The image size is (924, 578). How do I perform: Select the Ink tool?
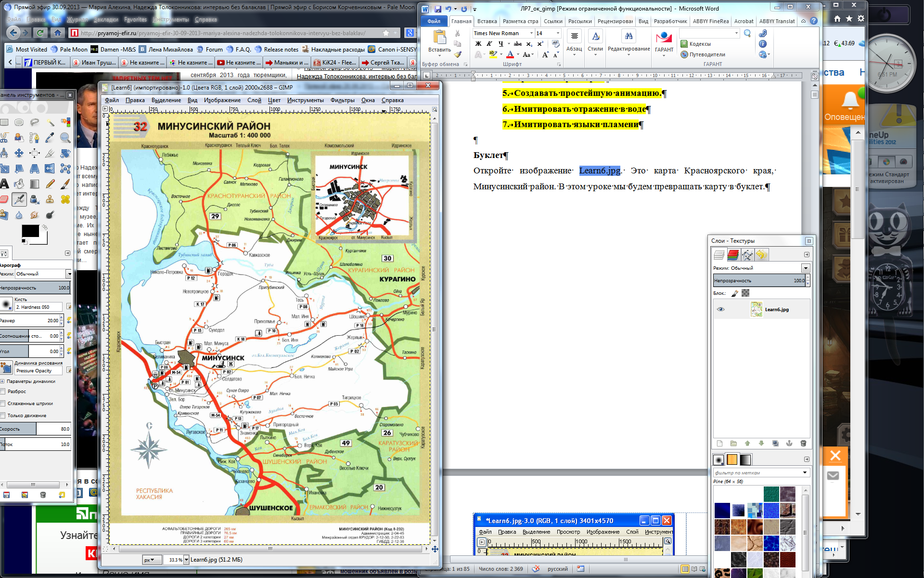pos(35,199)
